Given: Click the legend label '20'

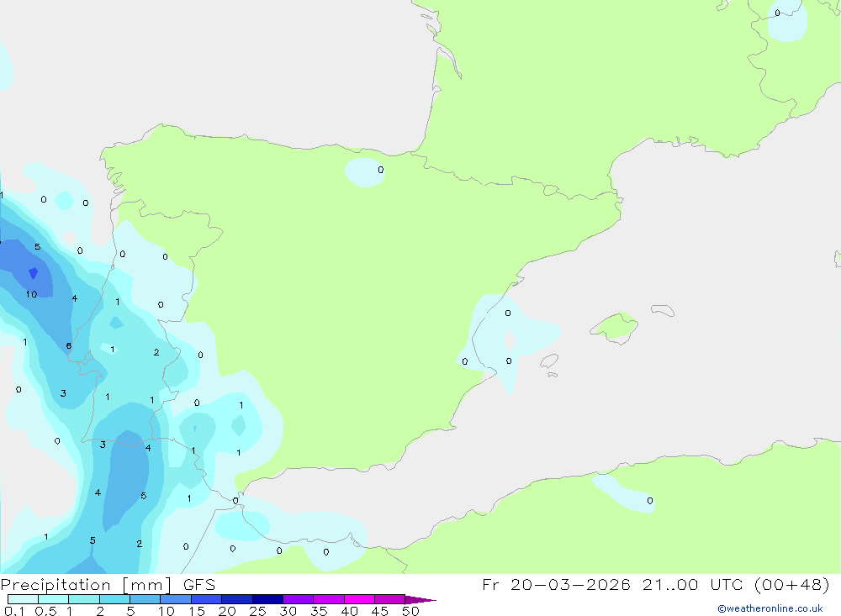Looking at the screenshot, I should 227,611.
